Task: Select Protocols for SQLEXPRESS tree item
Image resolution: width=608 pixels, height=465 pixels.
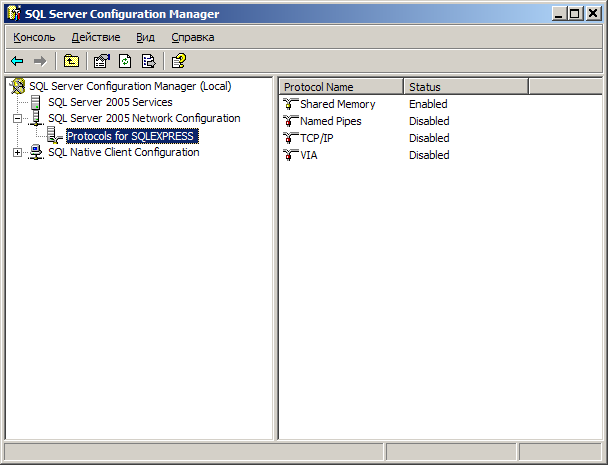Action: (x=132, y=136)
